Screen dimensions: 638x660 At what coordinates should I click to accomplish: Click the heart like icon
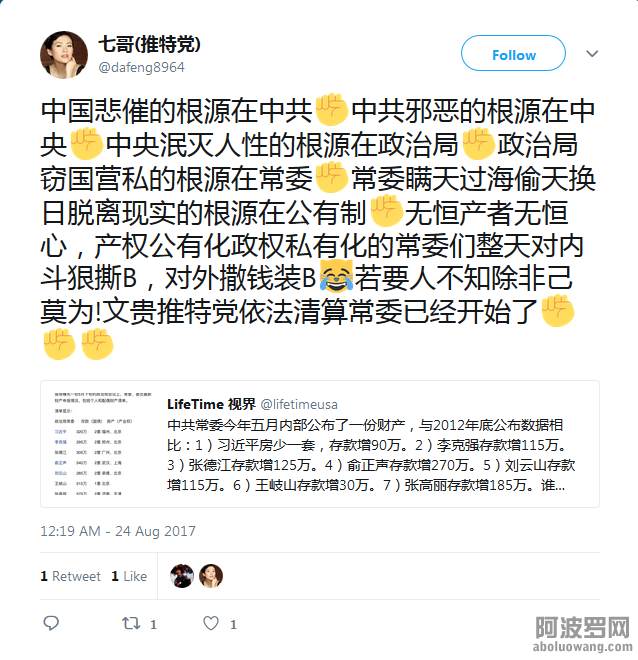211,623
